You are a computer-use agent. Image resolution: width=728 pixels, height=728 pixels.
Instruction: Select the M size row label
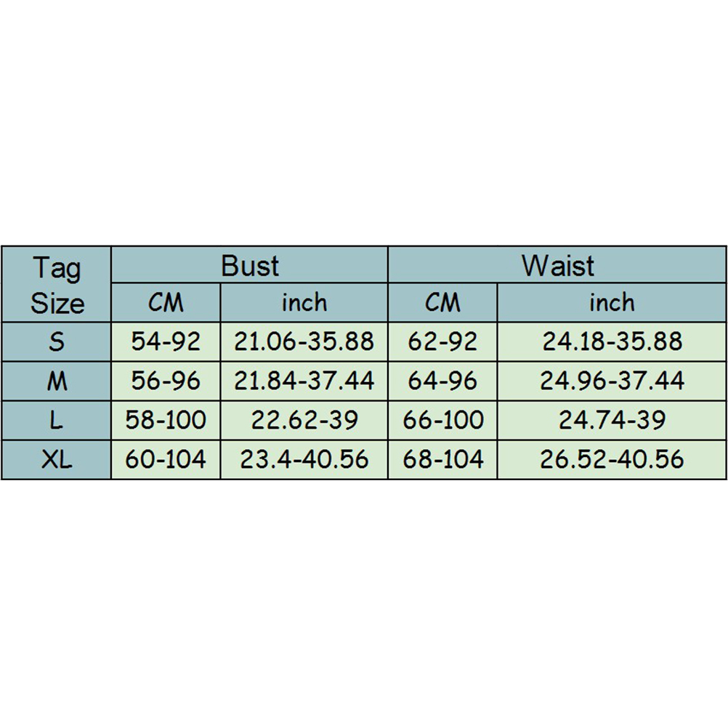click(57, 381)
